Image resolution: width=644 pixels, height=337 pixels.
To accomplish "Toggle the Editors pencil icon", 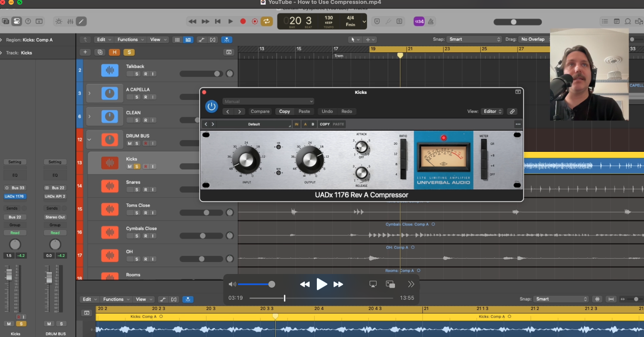I will coord(81,21).
